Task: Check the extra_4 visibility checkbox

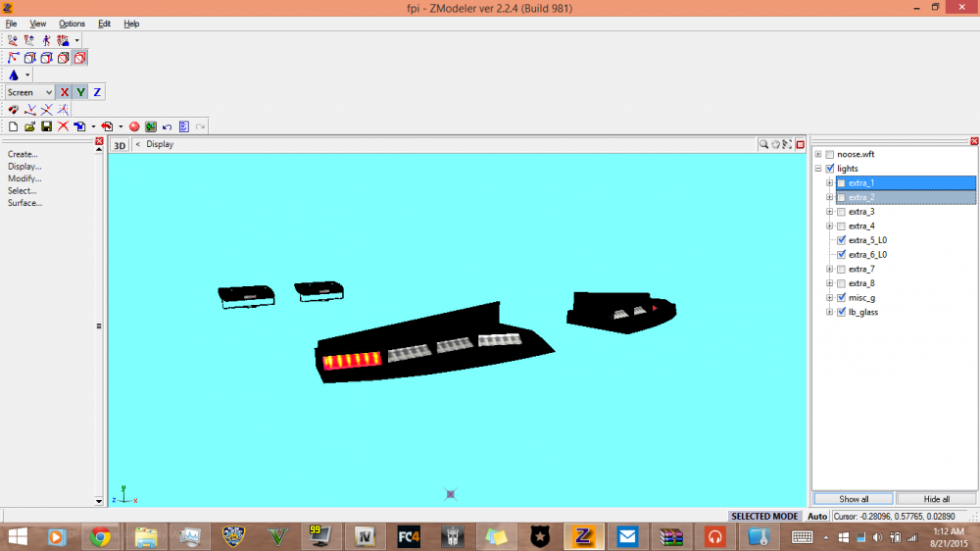Action: click(841, 225)
